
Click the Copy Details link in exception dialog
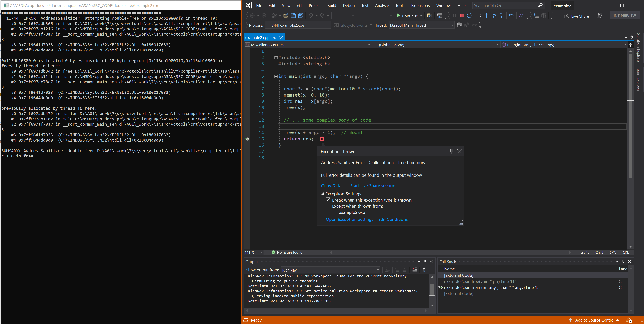click(333, 185)
